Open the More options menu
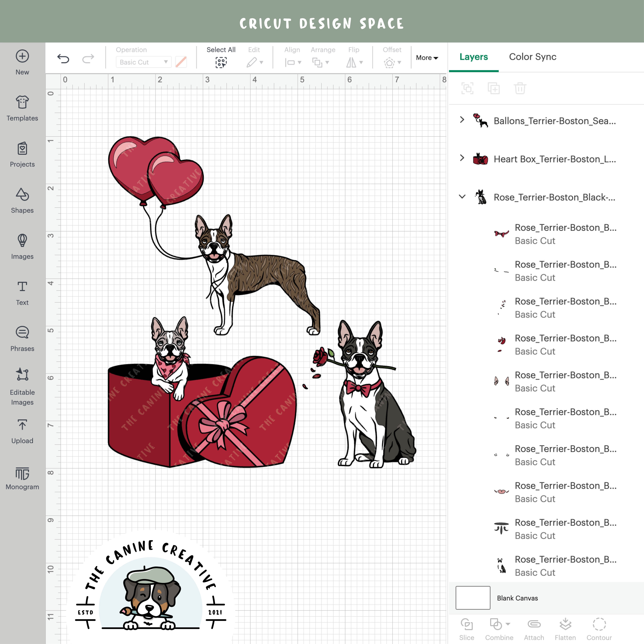644x644 pixels. coord(427,58)
